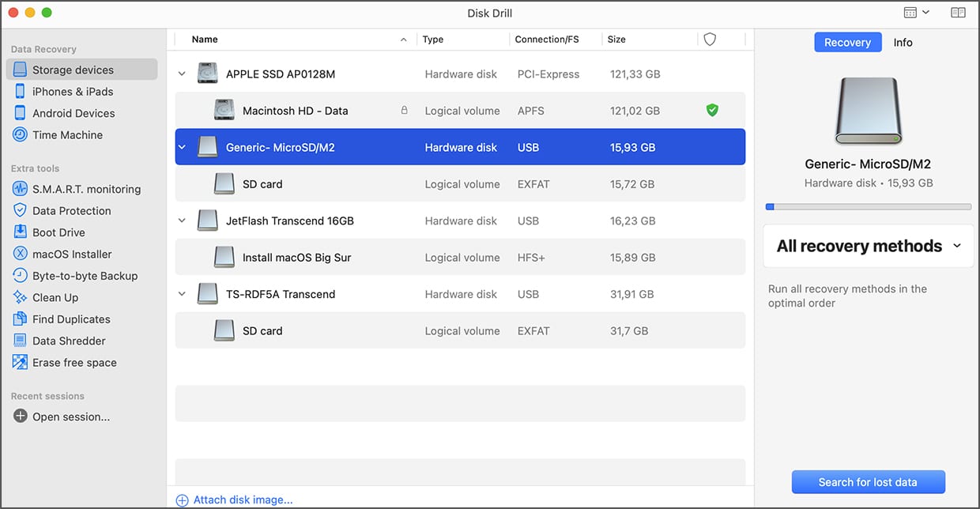Click shield column header icon
This screenshot has width=980, height=509.
click(x=710, y=40)
